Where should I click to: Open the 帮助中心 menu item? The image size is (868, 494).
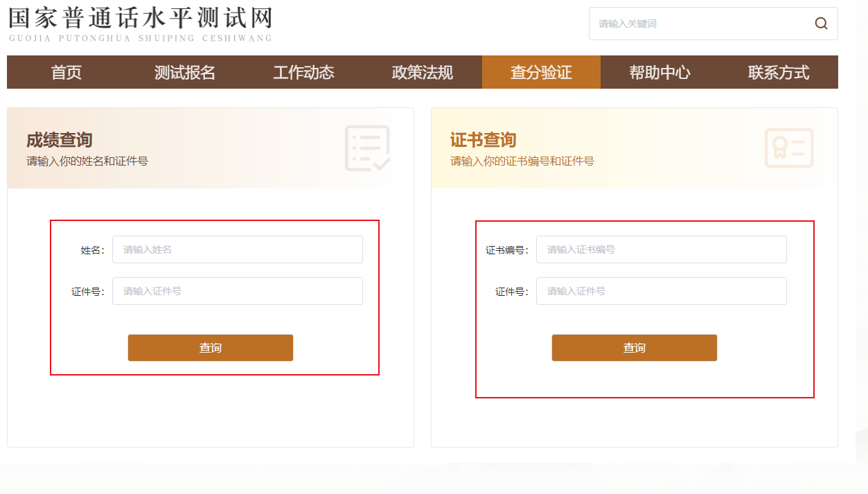click(x=659, y=73)
